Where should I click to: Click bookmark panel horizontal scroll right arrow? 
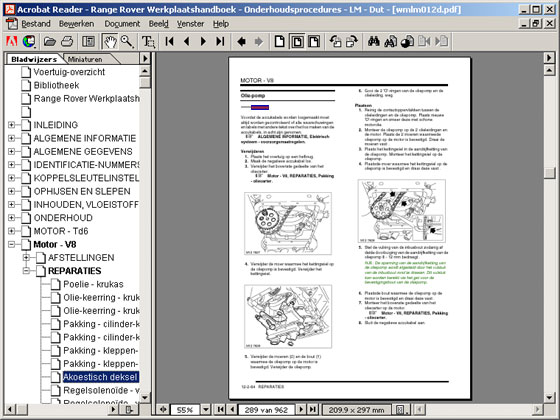click(113, 409)
